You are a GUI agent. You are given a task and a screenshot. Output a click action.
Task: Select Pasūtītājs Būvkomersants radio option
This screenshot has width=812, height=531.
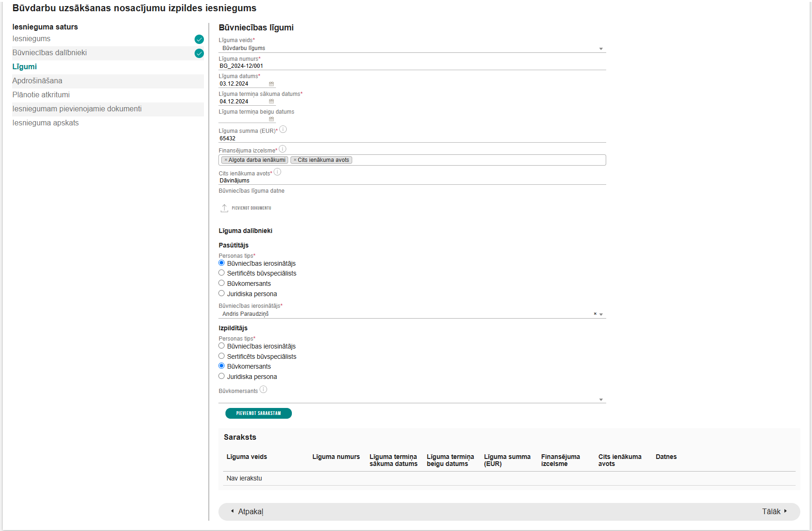pyautogui.click(x=222, y=283)
